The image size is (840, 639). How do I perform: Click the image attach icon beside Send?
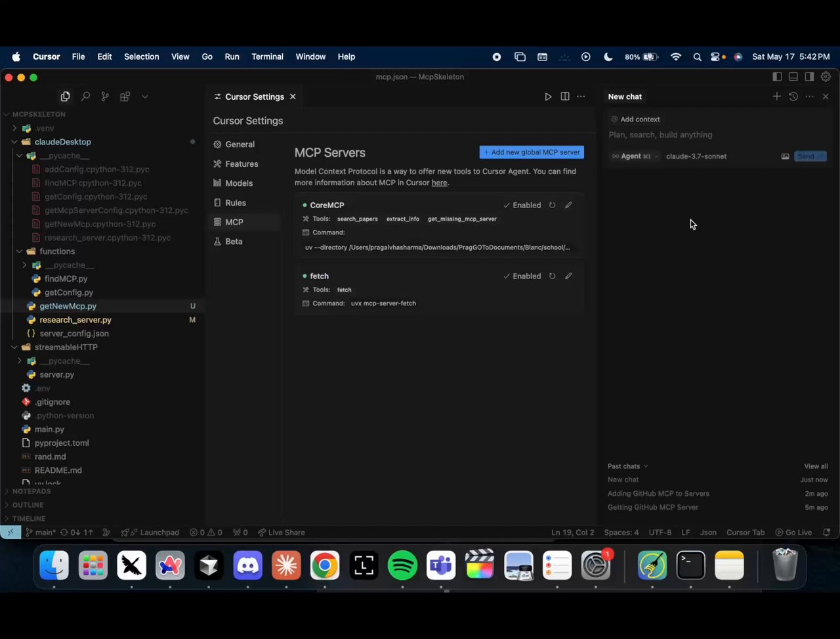[x=785, y=156]
